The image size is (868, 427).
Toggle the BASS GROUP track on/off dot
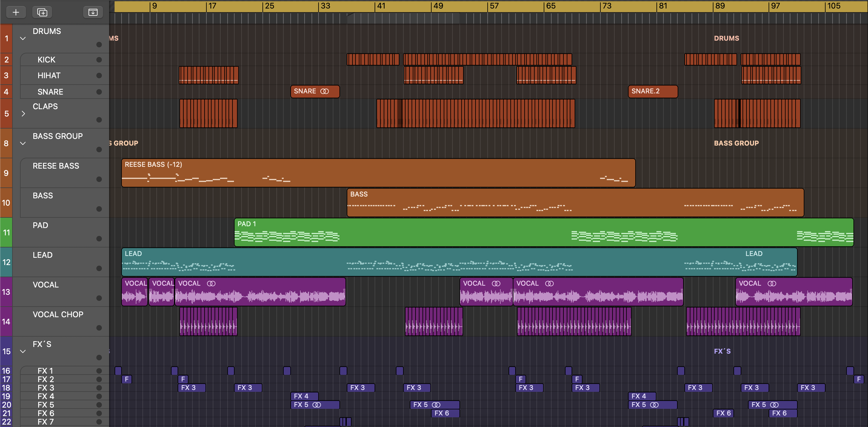coord(99,150)
